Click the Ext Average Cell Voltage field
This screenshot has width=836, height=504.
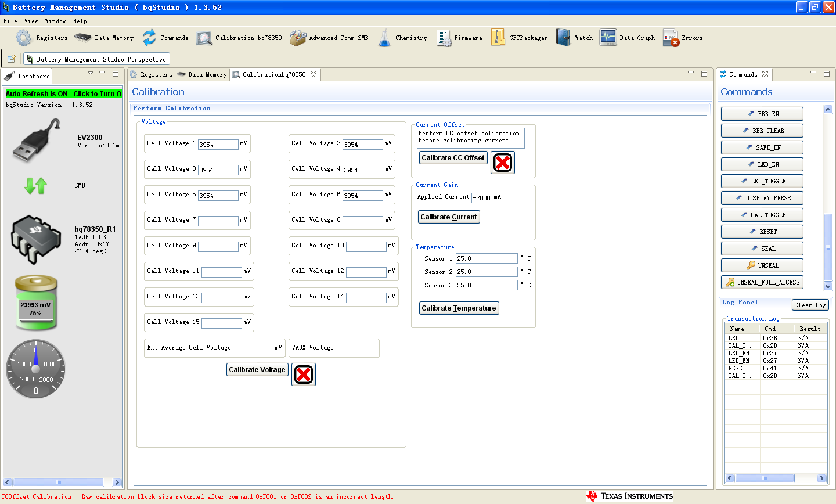point(253,349)
